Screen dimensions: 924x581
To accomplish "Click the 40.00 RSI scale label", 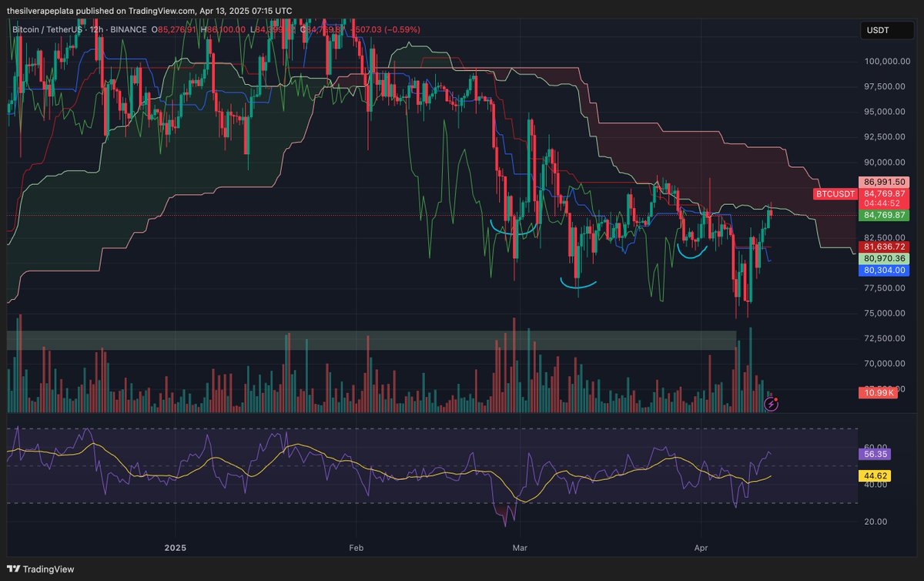I will 875,485.
